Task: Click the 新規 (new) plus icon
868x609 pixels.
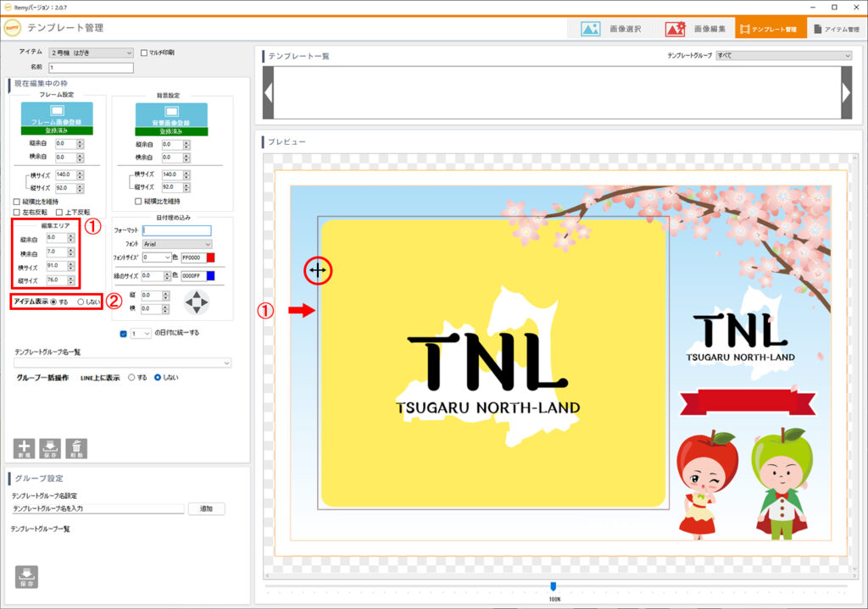Action: tap(25, 448)
